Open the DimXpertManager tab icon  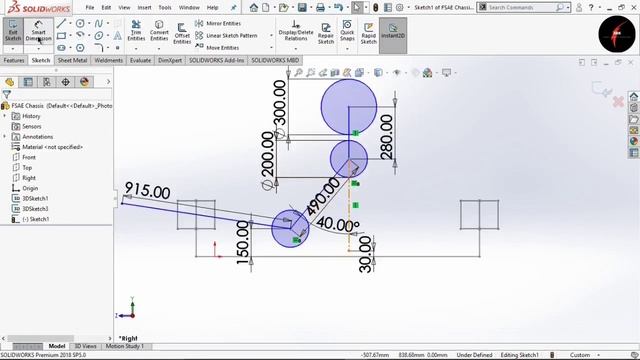[x=66, y=82]
